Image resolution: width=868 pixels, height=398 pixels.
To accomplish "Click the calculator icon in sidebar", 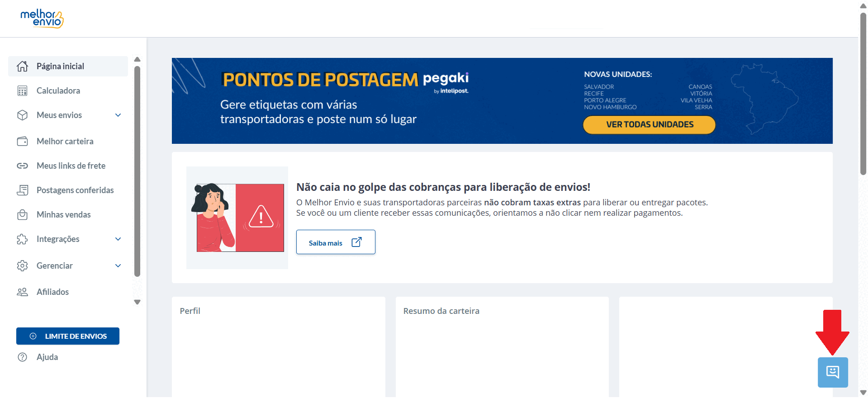I will coord(22,91).
